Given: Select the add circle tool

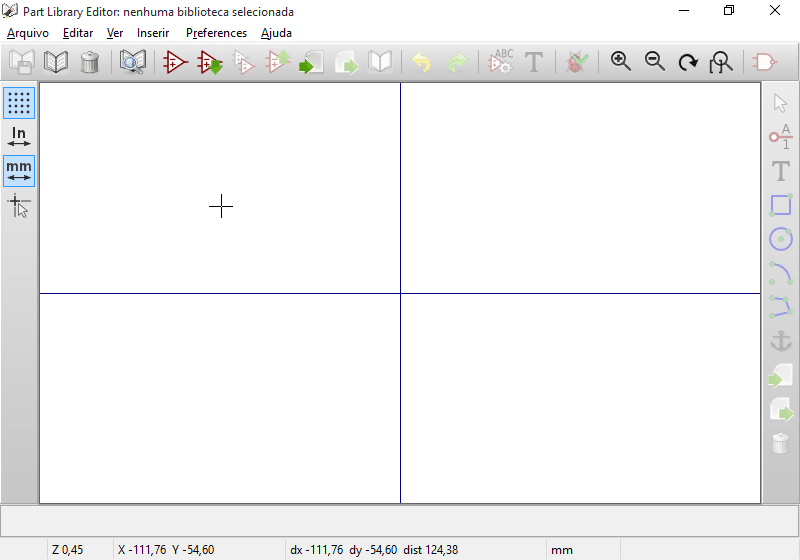Looking at the screenshot, I should click(781, 239).
